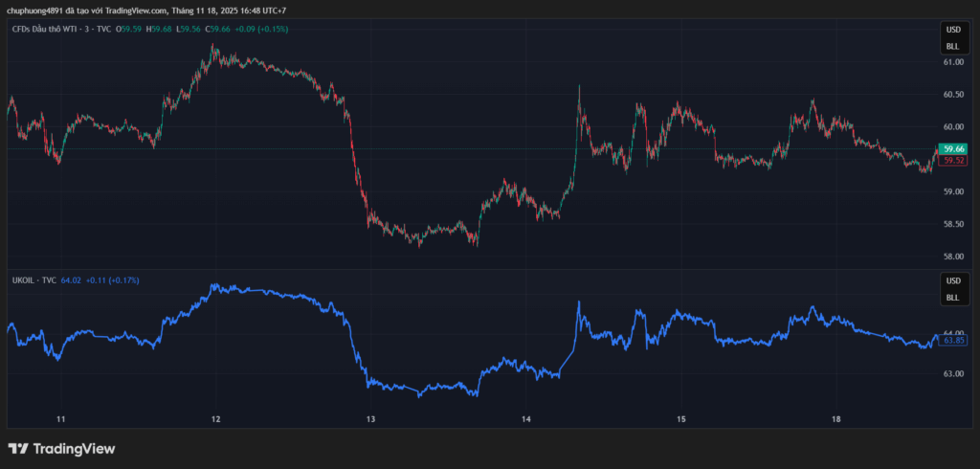Click the TradingView logo icon
The width and height of the screenshot is (980, 469).
[18, 449]
